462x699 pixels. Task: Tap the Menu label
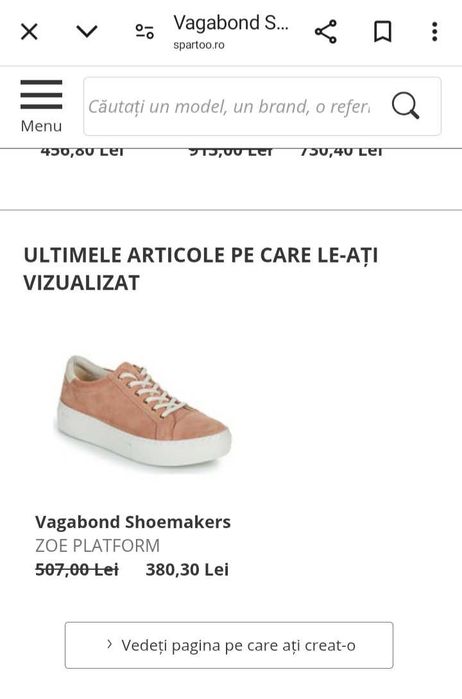[x=41, y=126]
